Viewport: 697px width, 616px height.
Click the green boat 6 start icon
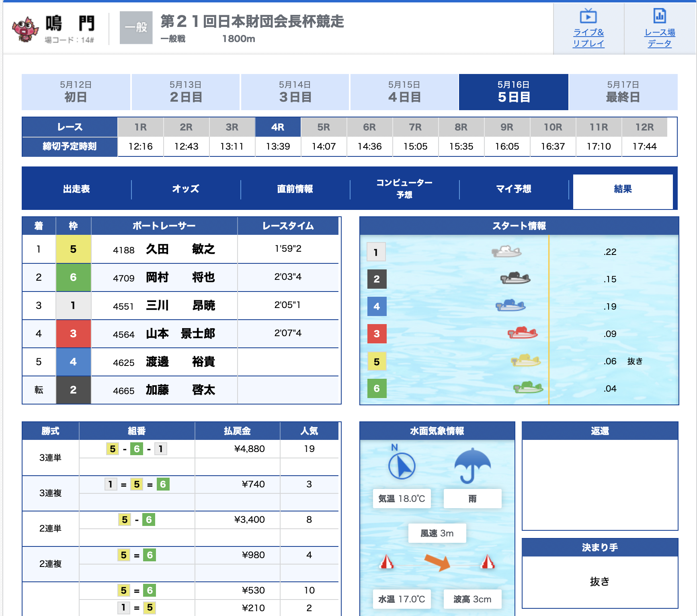tap(528, 388)
